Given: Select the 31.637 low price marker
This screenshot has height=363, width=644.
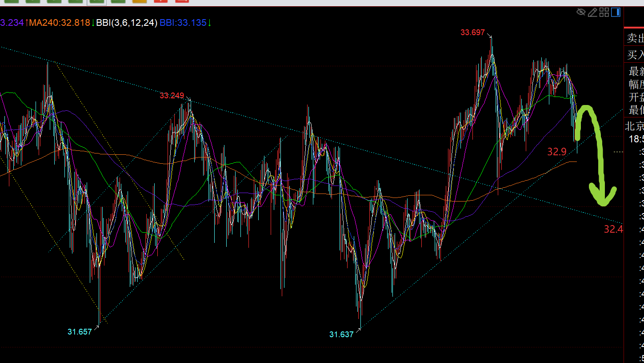Looking at the screenshot, I should [x=341, y=335].
